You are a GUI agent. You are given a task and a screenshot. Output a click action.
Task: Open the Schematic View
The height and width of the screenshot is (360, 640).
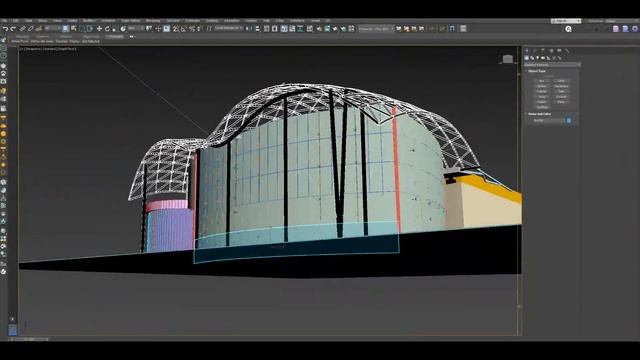300,29
